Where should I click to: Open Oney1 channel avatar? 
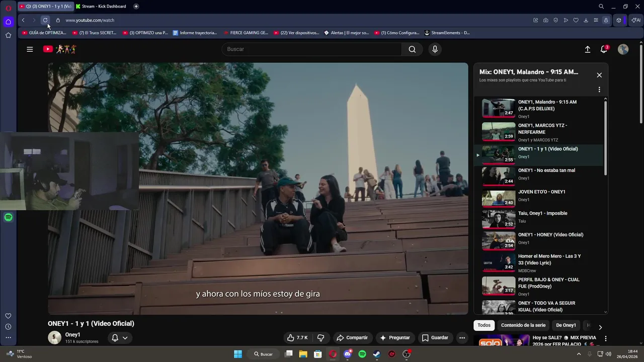coord(54,337)
